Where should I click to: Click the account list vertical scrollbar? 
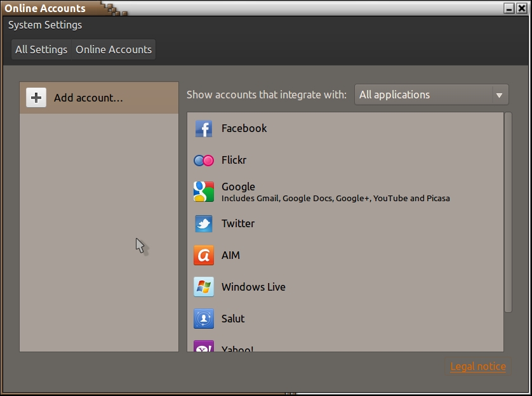[508, 213]
